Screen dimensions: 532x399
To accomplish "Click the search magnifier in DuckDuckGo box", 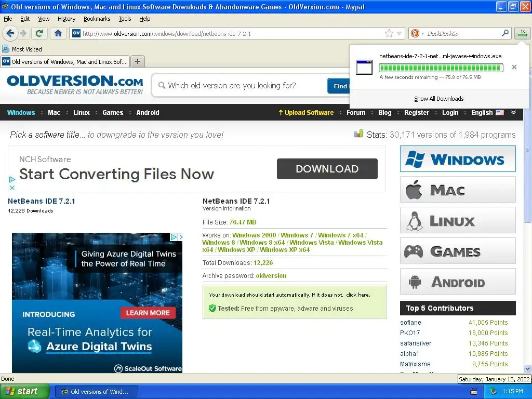I will point(505,33).
